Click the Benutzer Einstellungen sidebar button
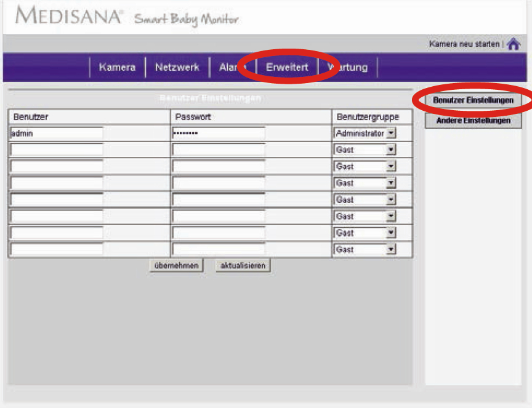This screenshot has height=408, width=532. [x=473, y=100]
